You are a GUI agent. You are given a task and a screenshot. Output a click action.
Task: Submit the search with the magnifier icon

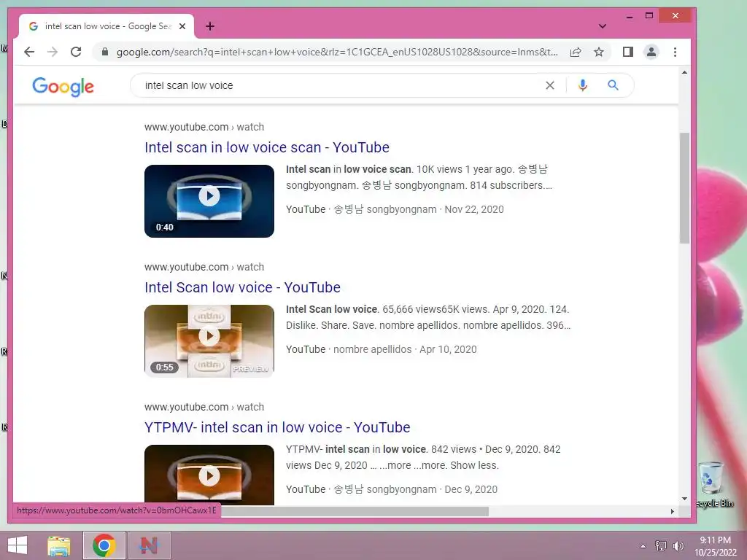(x=613, y=85)
